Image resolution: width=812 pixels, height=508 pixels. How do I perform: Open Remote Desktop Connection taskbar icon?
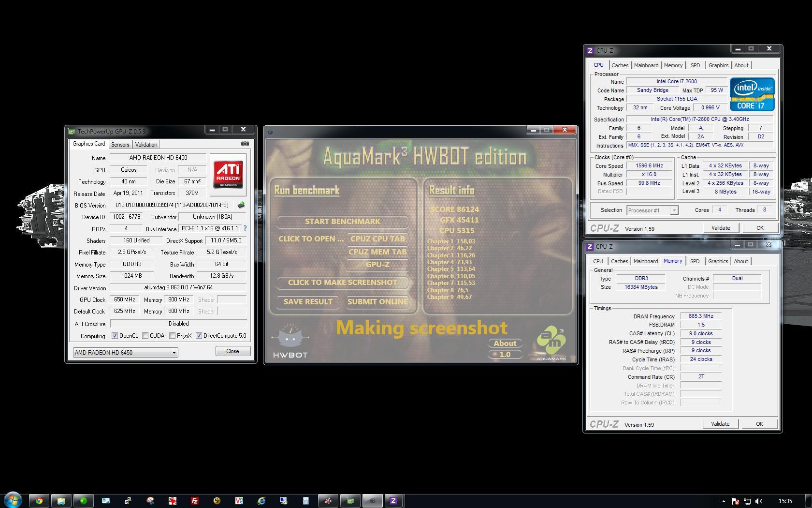tap(283, 501)
